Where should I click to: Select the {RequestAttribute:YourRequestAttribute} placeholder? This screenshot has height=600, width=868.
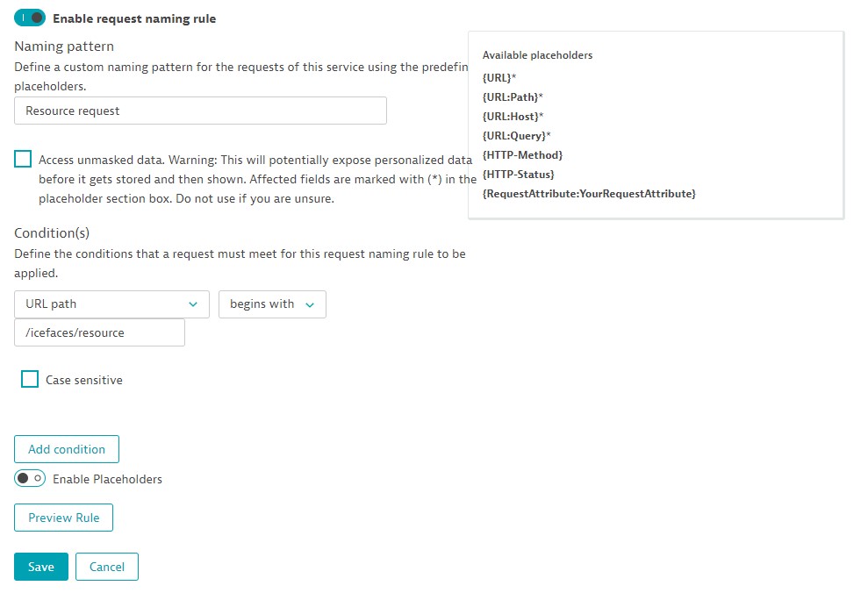pos(589,194)
